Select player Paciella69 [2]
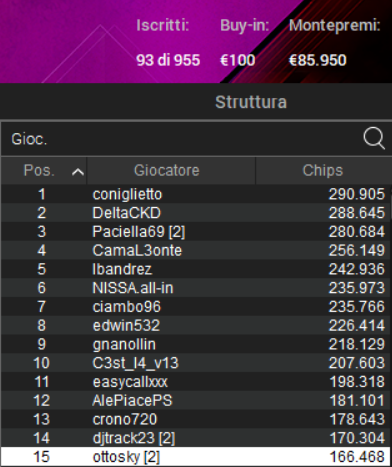392x467 pixels. (195, 232)
